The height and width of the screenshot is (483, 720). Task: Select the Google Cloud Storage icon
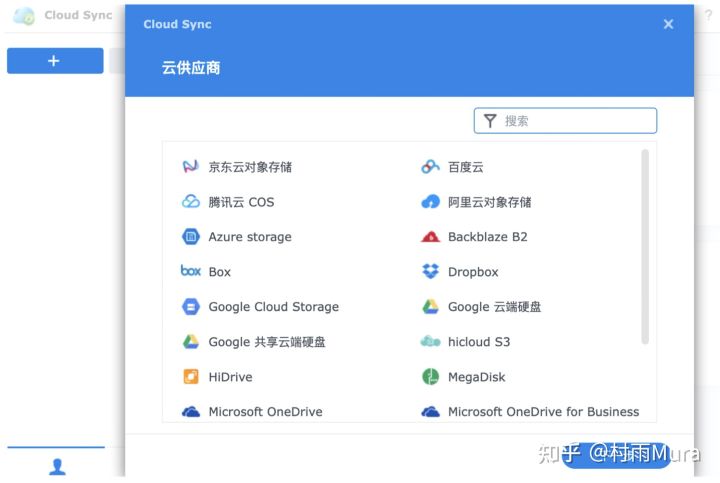point(191,307)
